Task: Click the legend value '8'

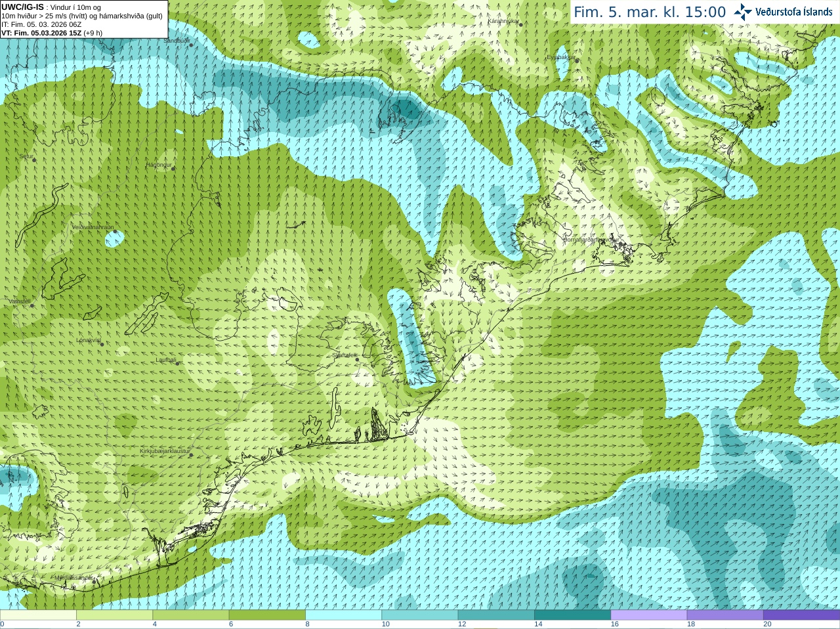Action: (x=307, y=624)
